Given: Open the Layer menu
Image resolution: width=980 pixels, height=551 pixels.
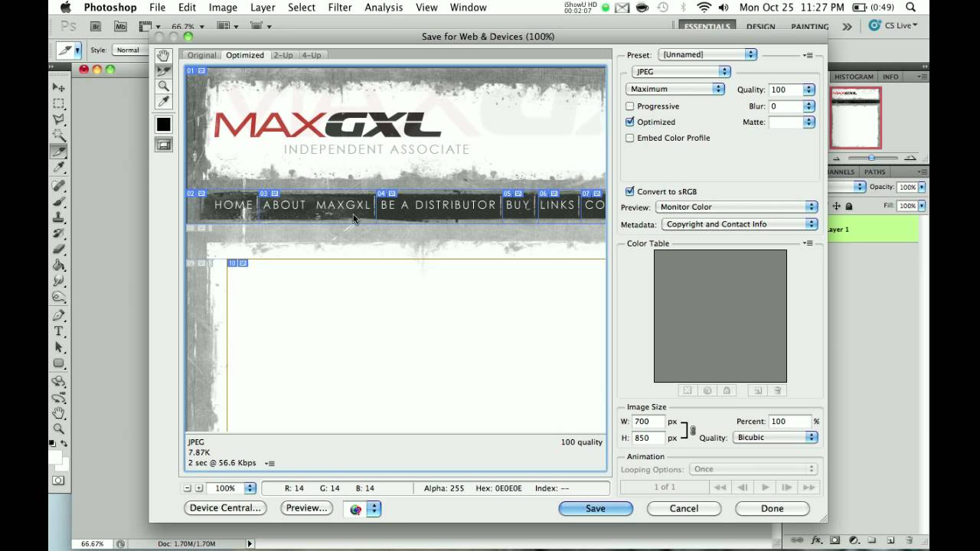Looking at the screenshot, I should [x=263, y=8].
